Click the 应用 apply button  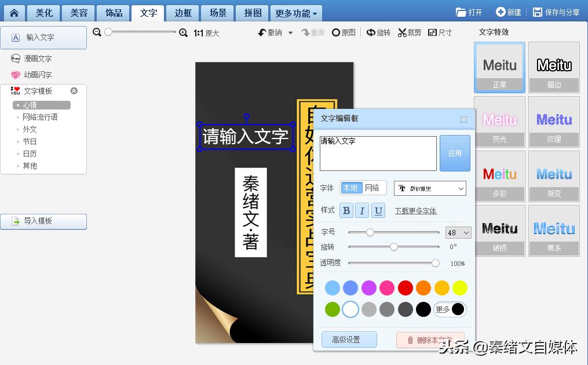[x=455, y=153]
